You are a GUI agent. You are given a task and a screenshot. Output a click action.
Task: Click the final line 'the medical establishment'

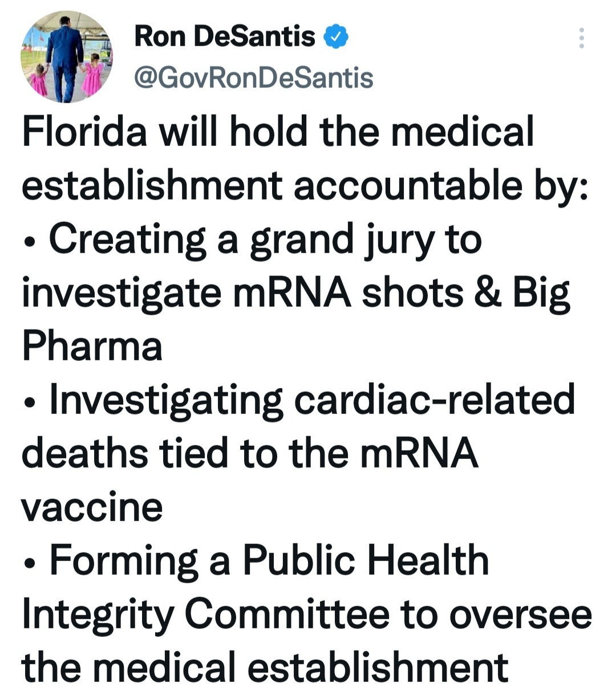(x=265, y=667)
